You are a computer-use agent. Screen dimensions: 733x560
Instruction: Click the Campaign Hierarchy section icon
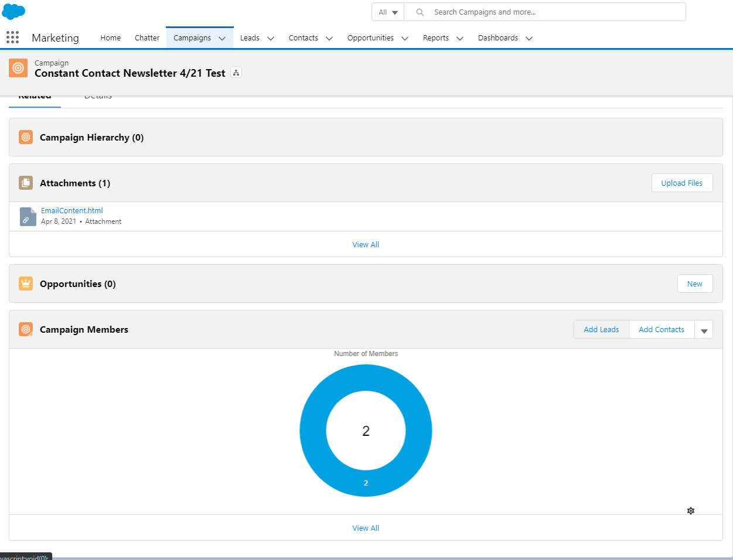(26, 137)
